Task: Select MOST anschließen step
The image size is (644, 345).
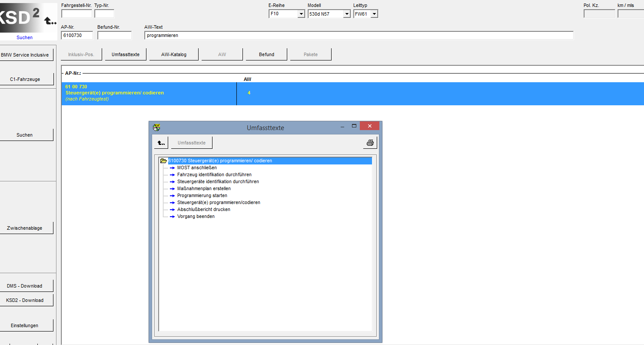Action: click(197, 167)
